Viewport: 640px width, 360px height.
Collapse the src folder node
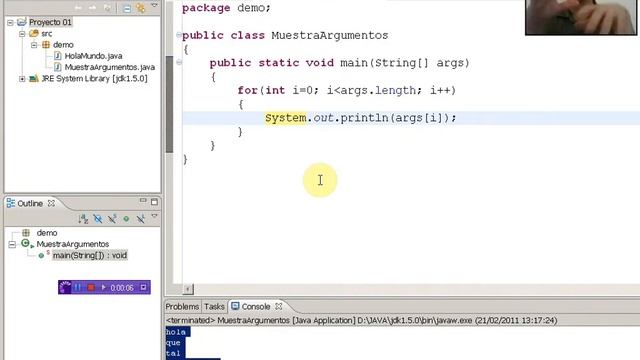point(22,34)
